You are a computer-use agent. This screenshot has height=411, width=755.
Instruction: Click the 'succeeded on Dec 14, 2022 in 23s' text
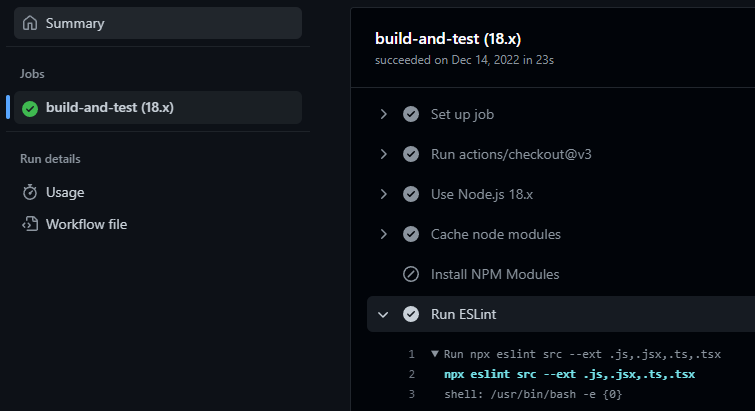tap(464, 60)
